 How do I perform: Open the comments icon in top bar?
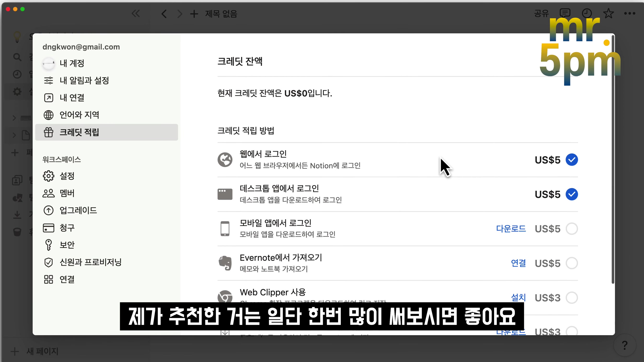[x=565, y=13]
